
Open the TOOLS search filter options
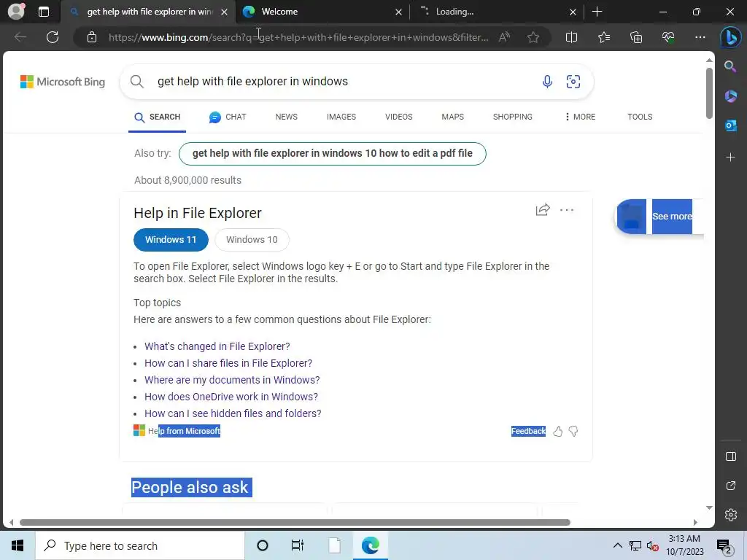[640, 117]
